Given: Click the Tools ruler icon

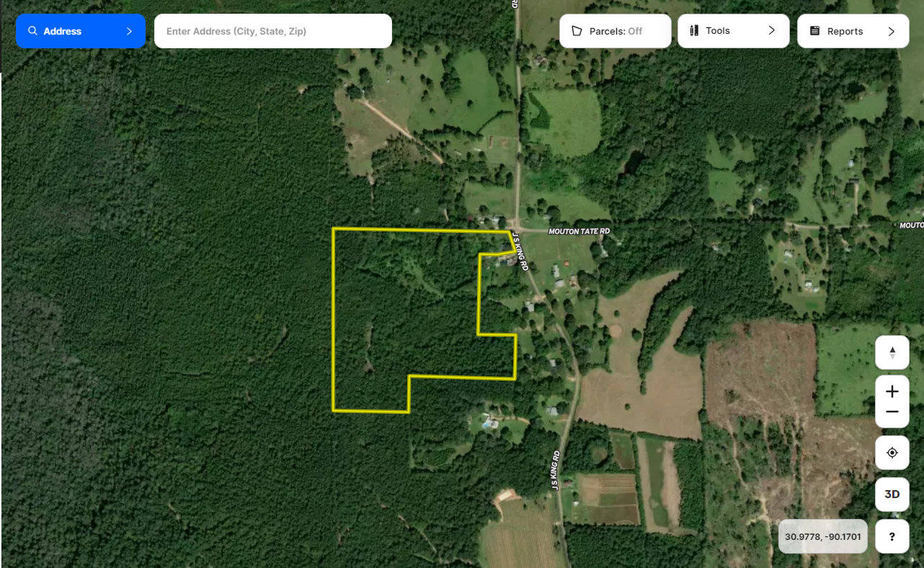Looking at the screenshot, I should (x=695, y=30).
